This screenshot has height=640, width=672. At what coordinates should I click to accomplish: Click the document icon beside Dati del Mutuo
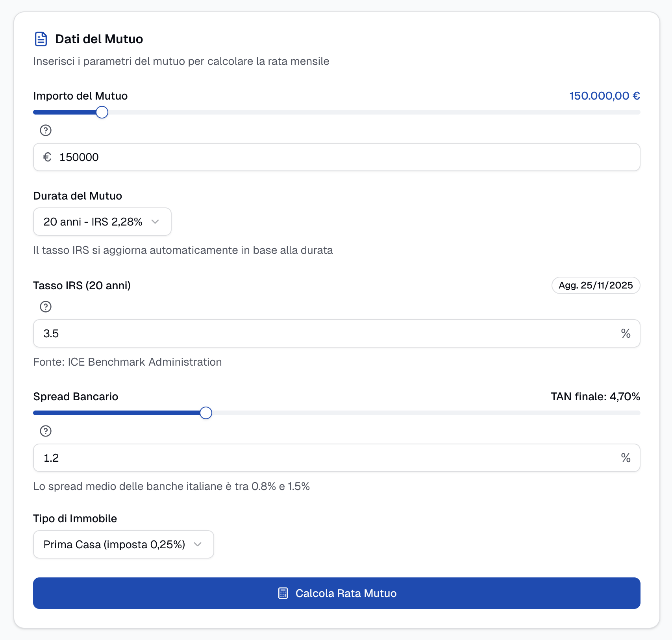(41, 39)
